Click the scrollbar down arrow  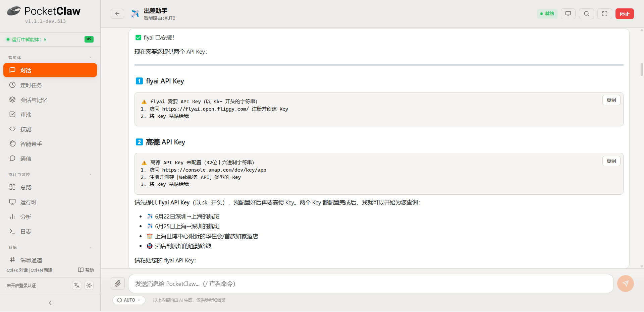click(x=642, y=266)
